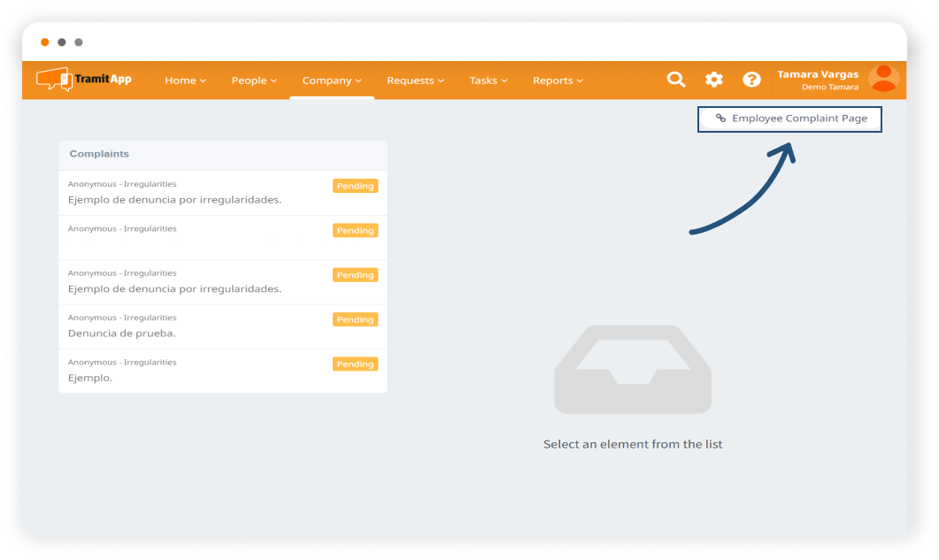Click the Tamara Vargas user name
The image size is (939, 560).
[x=817, y=74]
